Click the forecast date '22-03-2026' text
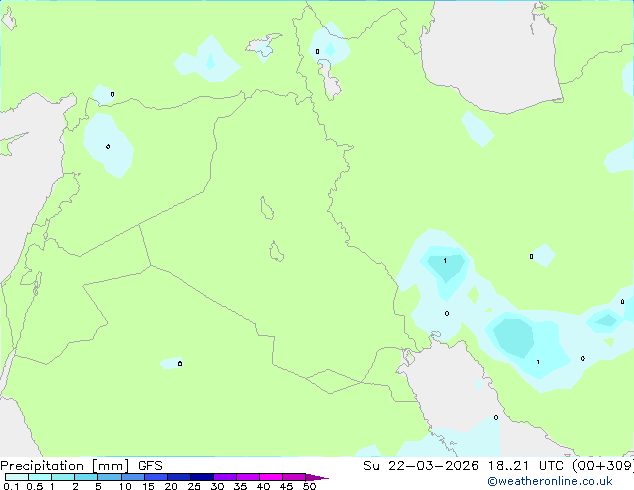 [433, 466]
